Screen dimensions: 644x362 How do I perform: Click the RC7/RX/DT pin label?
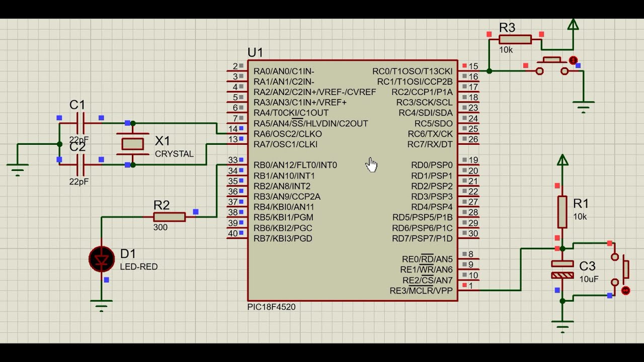(430, 144)
